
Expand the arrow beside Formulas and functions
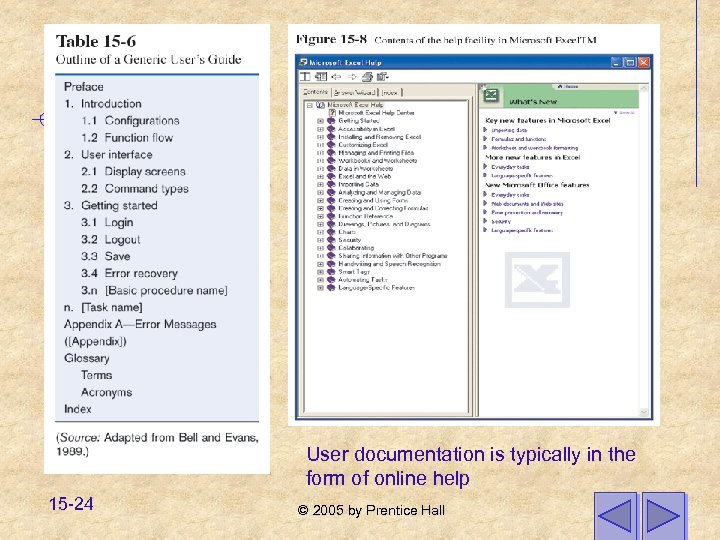click(x=485, y=139)
